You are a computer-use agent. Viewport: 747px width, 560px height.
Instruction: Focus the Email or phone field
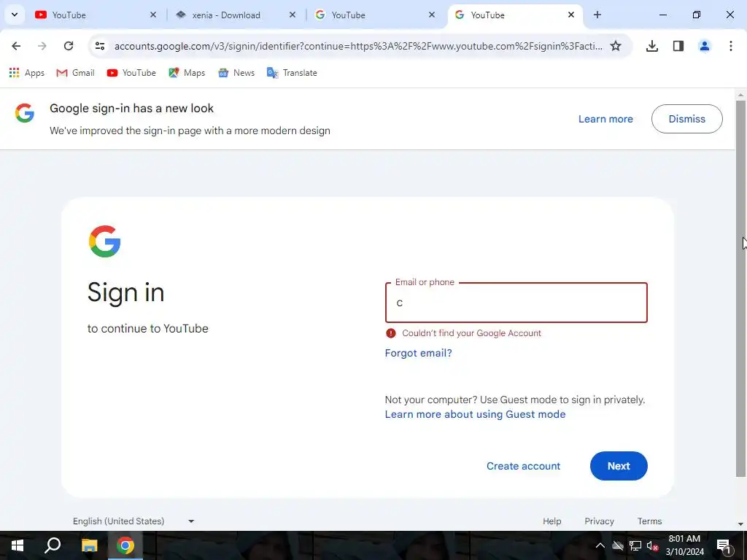516,303
